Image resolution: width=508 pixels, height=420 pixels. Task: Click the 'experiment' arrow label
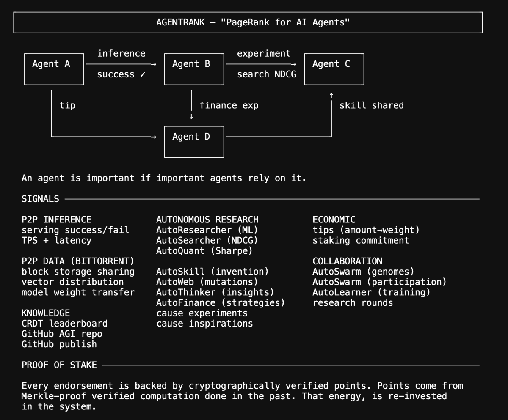click(264, 53)
